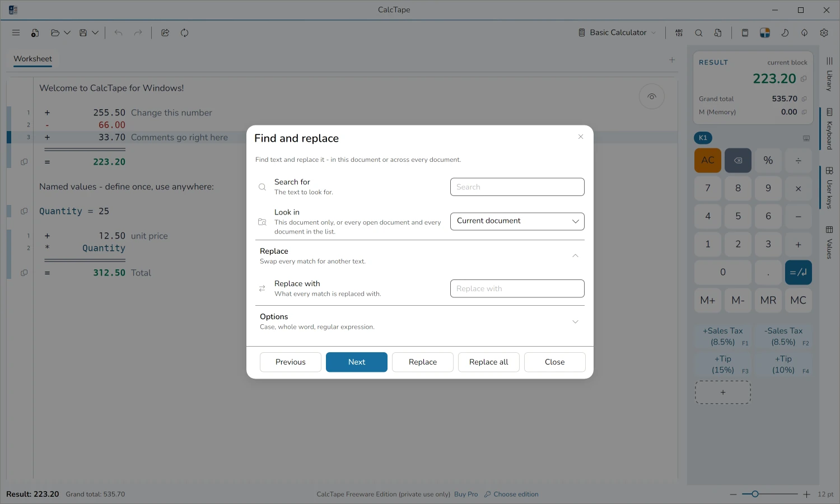Open the Library side tab
The width and height of the screenshot is (840, 504).
(829, 74)
